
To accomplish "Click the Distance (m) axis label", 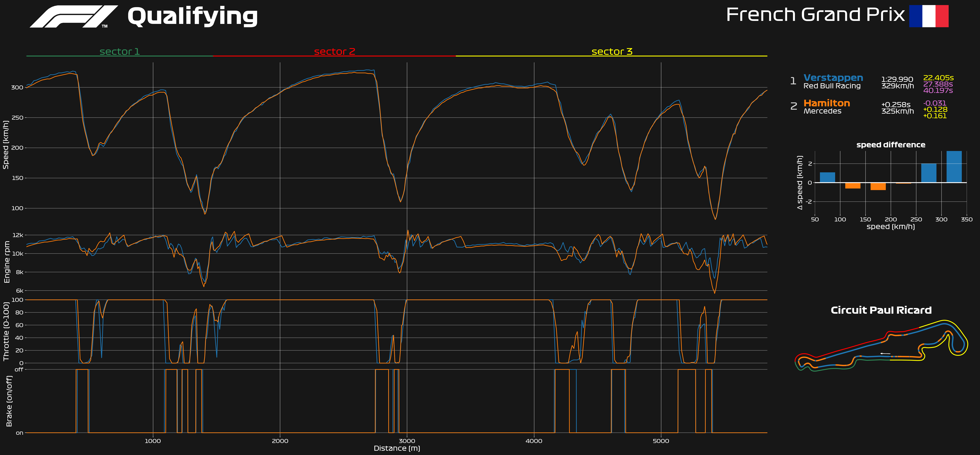I will coord(397,448).
